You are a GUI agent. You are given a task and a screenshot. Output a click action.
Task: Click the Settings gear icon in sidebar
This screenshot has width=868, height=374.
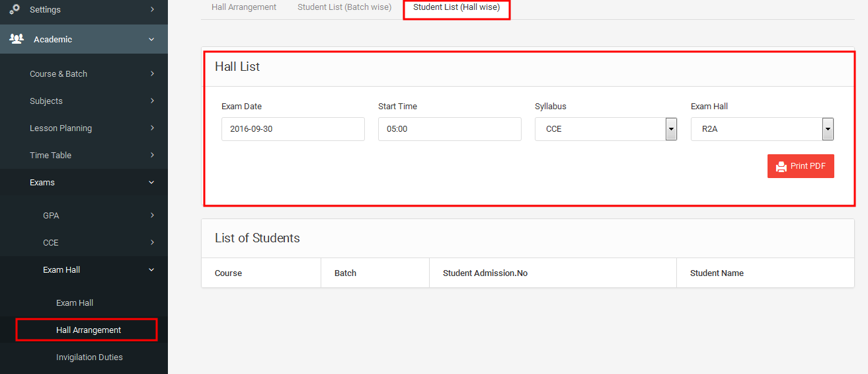[15, 9]
